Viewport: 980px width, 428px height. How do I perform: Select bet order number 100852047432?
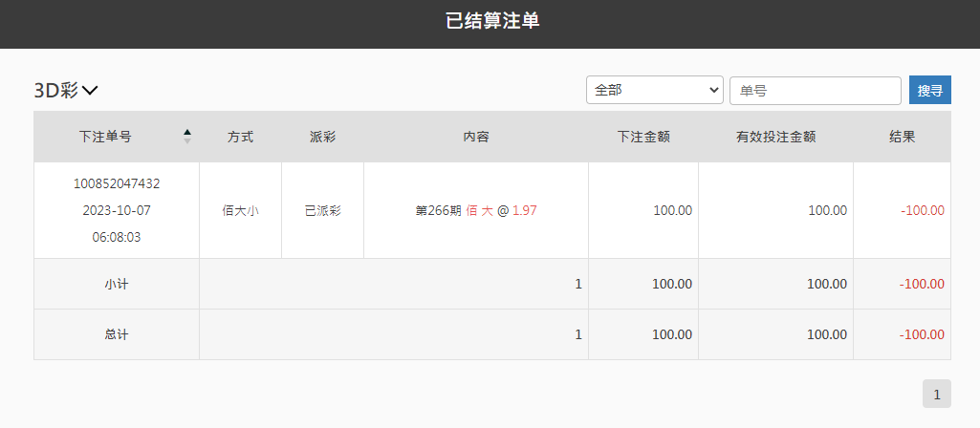[x=117, y=183]
